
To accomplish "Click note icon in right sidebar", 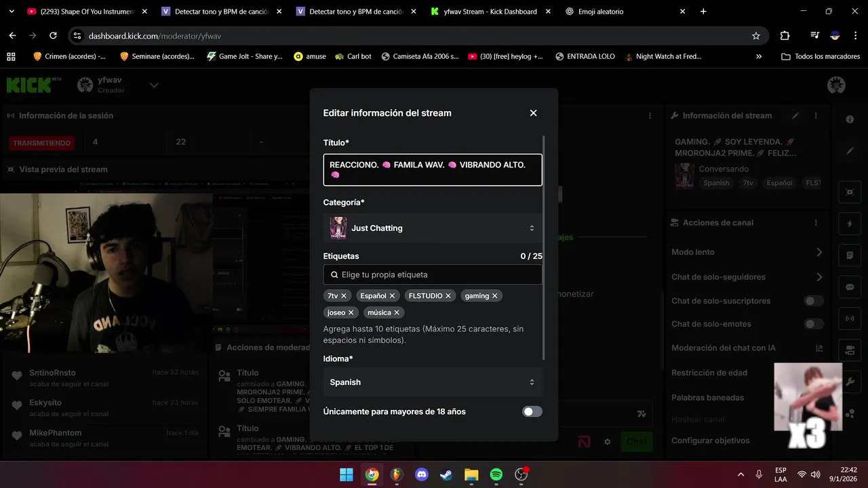I will pos(850,256).
